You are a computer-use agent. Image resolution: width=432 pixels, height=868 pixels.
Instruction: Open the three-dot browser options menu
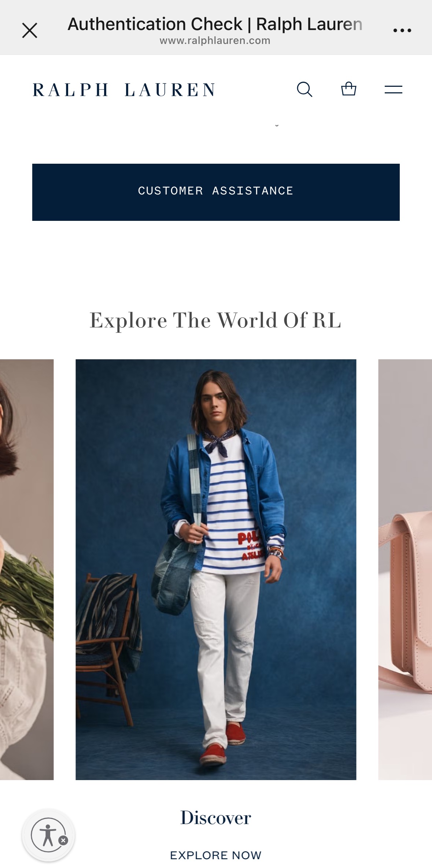pyautogui.click(x=402, y=30)
